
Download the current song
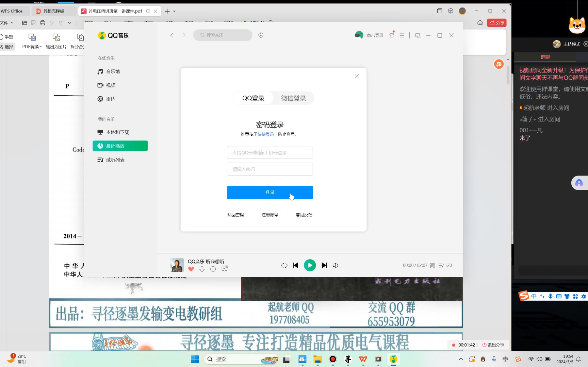202,269
